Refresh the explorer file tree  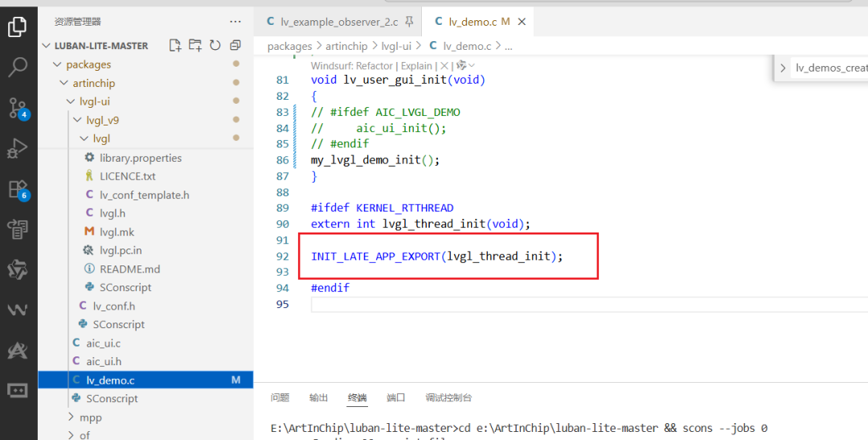coord(215,45)
